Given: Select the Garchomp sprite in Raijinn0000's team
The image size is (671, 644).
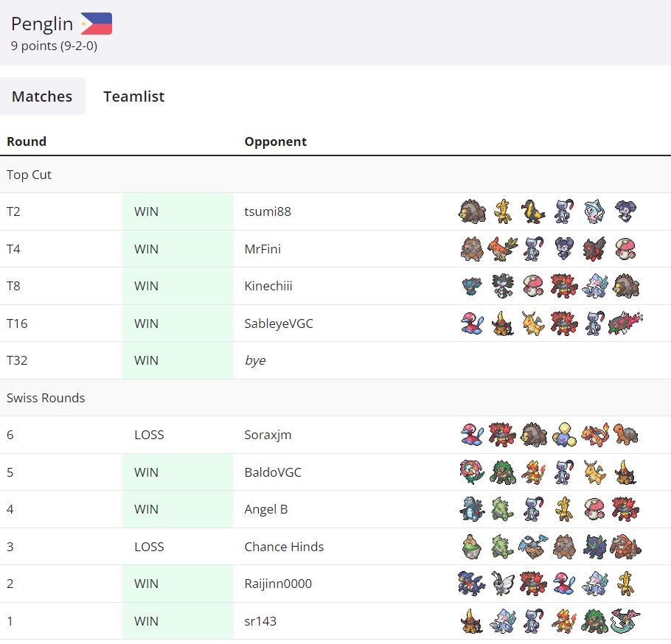Looking at the screenshot, I should click(472, 584).
